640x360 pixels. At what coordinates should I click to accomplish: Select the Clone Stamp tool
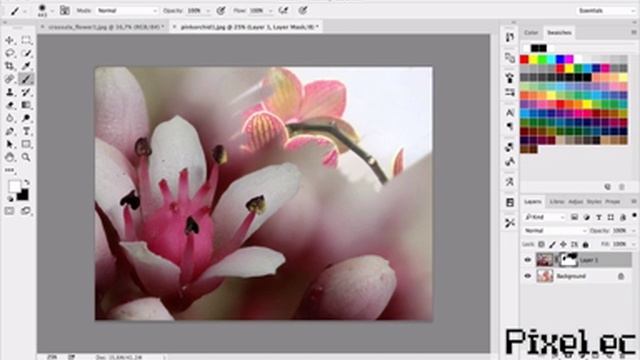point(10,92)
